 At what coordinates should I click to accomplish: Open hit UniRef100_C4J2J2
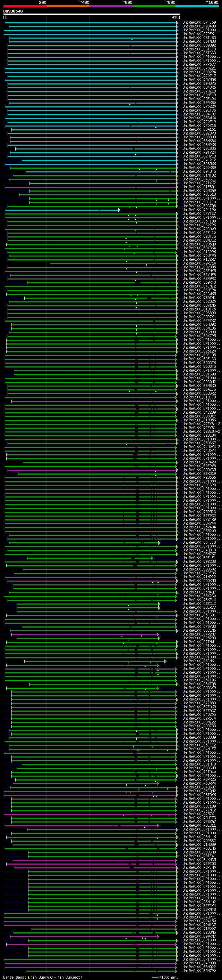click(199, 160)
